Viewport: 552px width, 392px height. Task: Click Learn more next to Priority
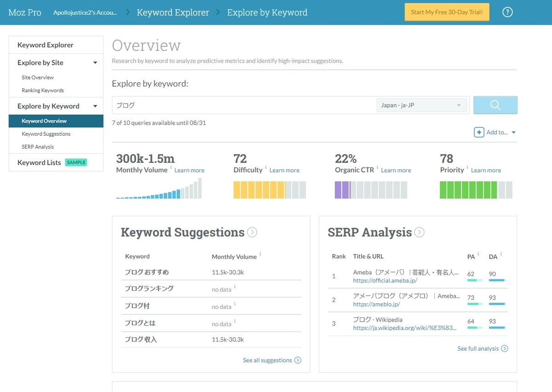(486, 170)
